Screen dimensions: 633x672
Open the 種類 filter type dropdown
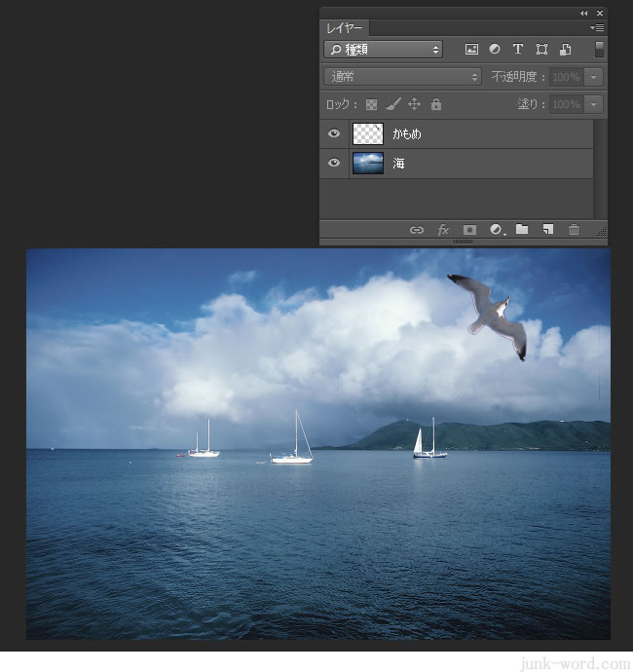[383, 49]
